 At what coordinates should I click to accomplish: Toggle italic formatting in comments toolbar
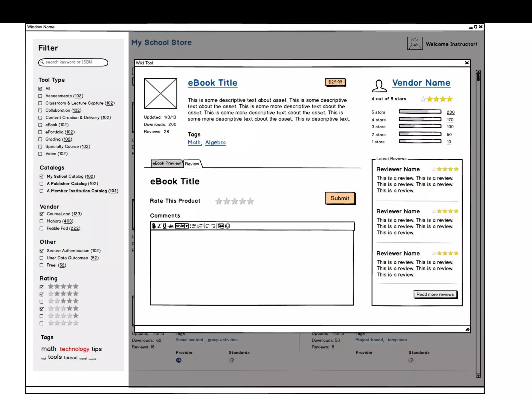point(159,226)
